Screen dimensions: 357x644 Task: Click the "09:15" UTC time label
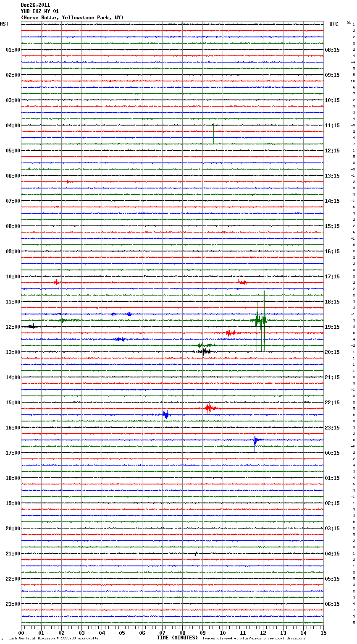point(332,75)
